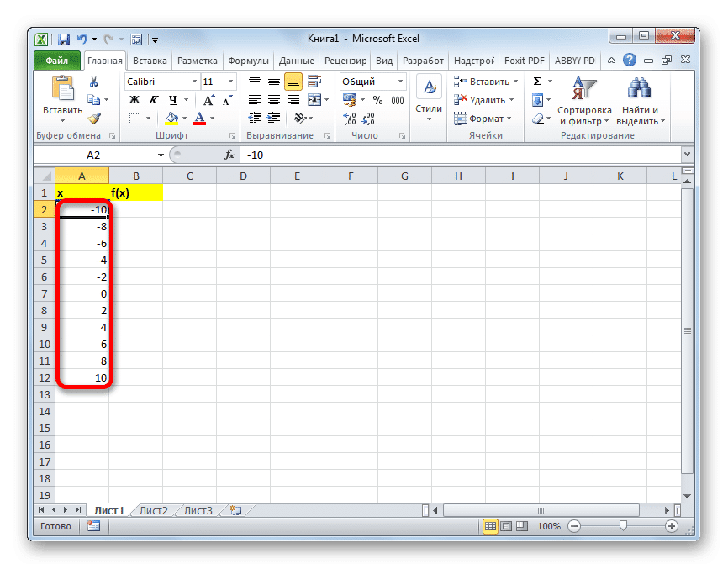Viewport: 728px width, 569px height.
Task: Zoom in with plus button
Action: coord(672,526)
